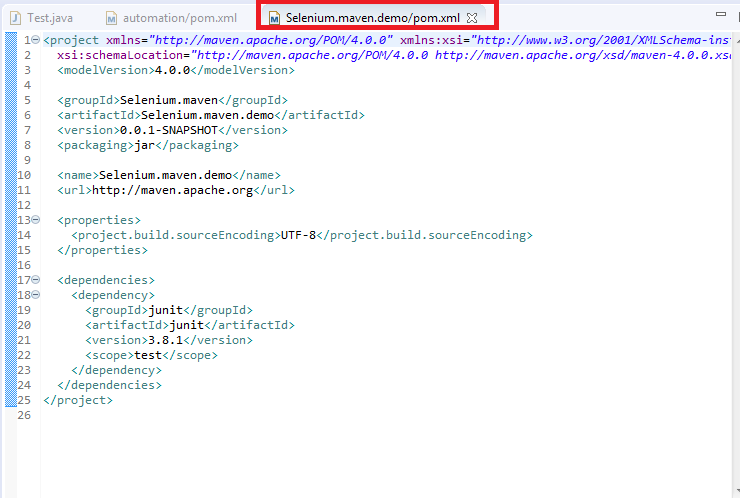
Task: Close the Selenium.maven.demo/pom.xml tab
Action: click(x=472, y=18)
